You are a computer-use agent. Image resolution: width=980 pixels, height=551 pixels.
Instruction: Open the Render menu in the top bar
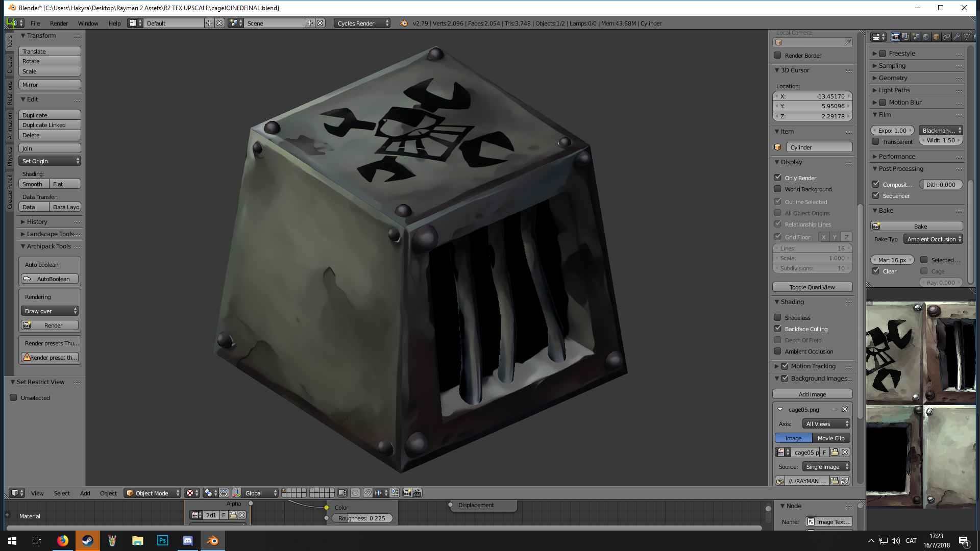(x=59, y=23)
